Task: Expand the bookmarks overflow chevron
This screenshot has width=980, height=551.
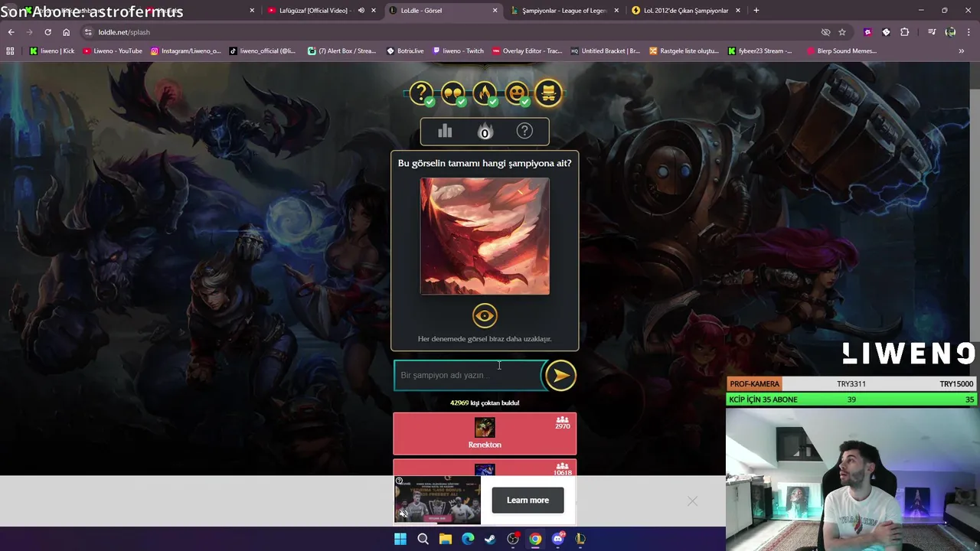Action: [961, 51]
